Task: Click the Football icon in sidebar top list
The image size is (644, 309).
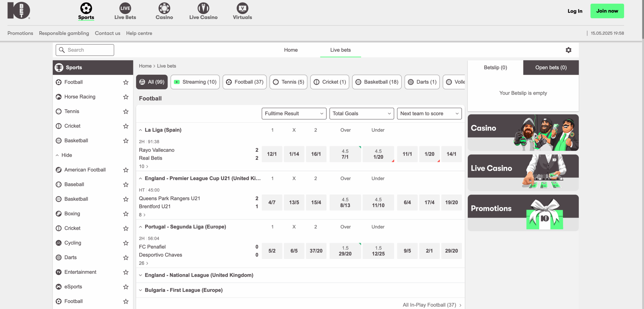Action: (59, 82)
